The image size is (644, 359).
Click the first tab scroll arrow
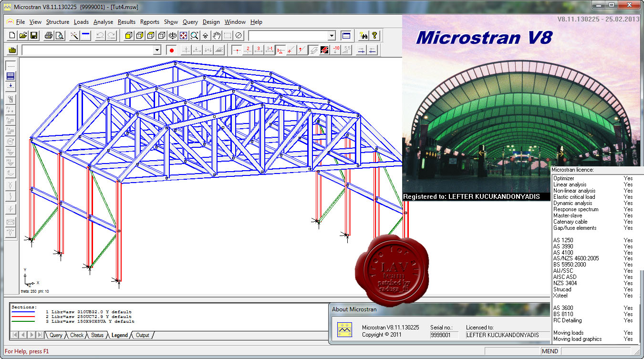(x=14, y=335)
